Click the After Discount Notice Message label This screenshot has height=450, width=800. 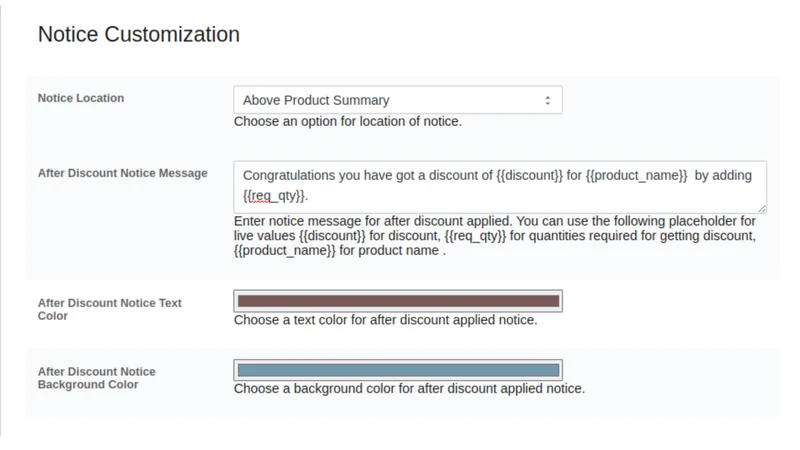122,173
